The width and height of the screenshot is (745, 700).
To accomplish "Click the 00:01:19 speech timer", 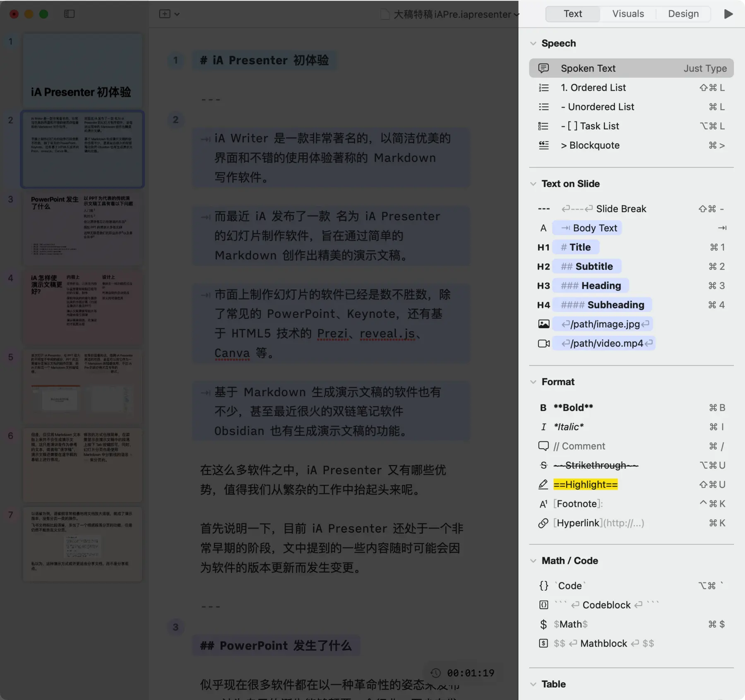I will tap(463, 673).
